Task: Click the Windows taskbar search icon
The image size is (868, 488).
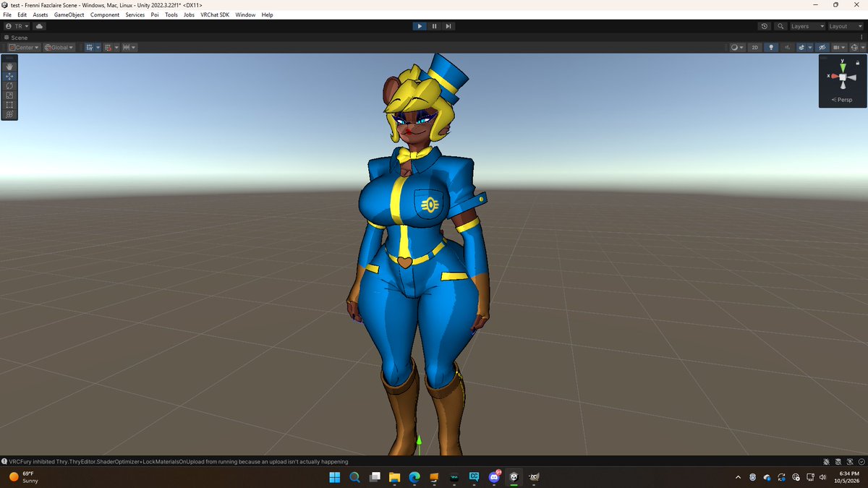Action: click(354, 477)
